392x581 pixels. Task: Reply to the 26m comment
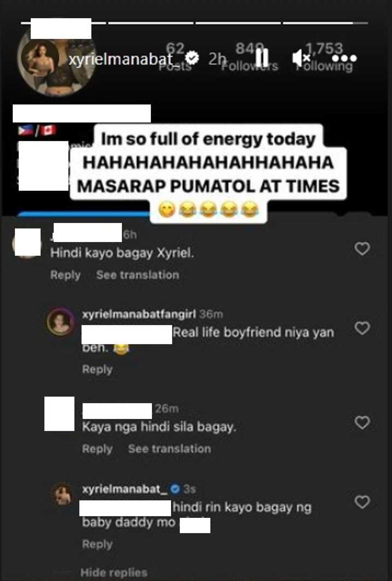(x=97, y=449)
